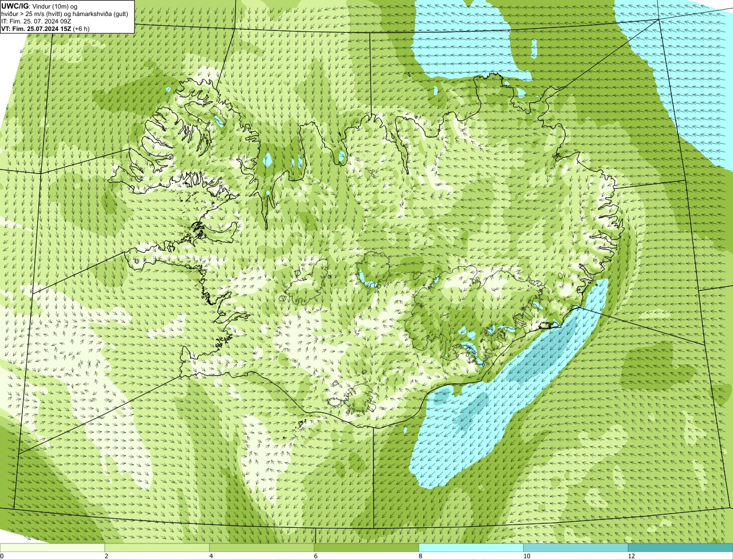The image size is (733, 560).
Task: Click the text "hviður > 25 m/s (hvítt) og hámarkshviða (gult)"
Action: [x=65, y=14]
